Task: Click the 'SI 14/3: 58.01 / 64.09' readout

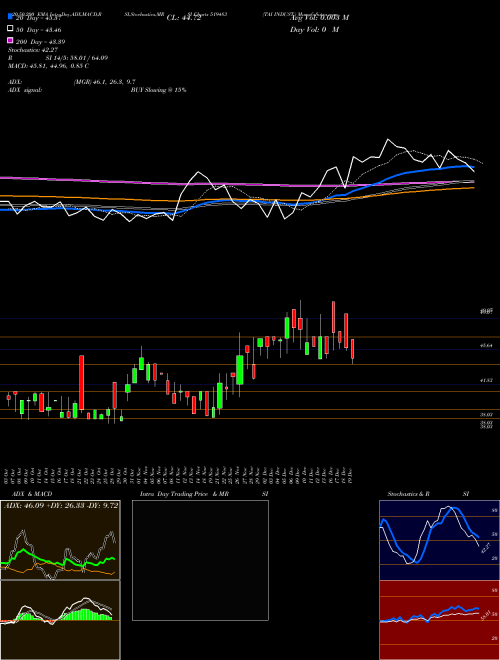Action: 77,58
